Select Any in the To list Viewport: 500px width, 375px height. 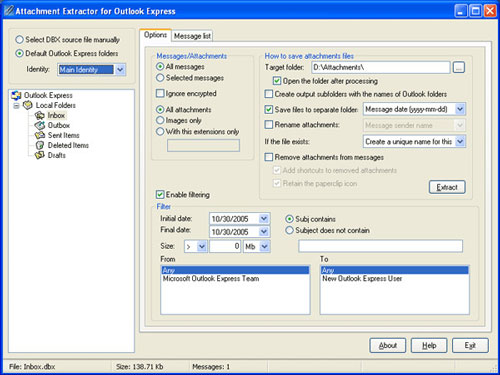(x=395, y=270)
